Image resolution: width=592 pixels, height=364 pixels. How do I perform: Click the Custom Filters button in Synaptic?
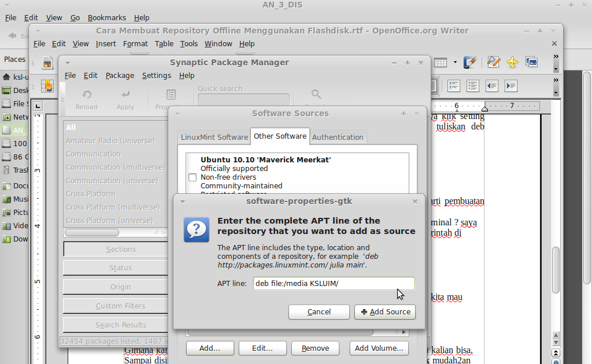pos(116,306)
